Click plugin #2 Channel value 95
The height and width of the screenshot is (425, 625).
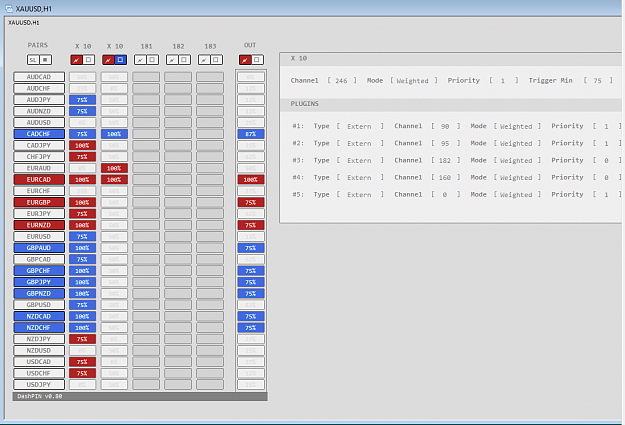445,144
